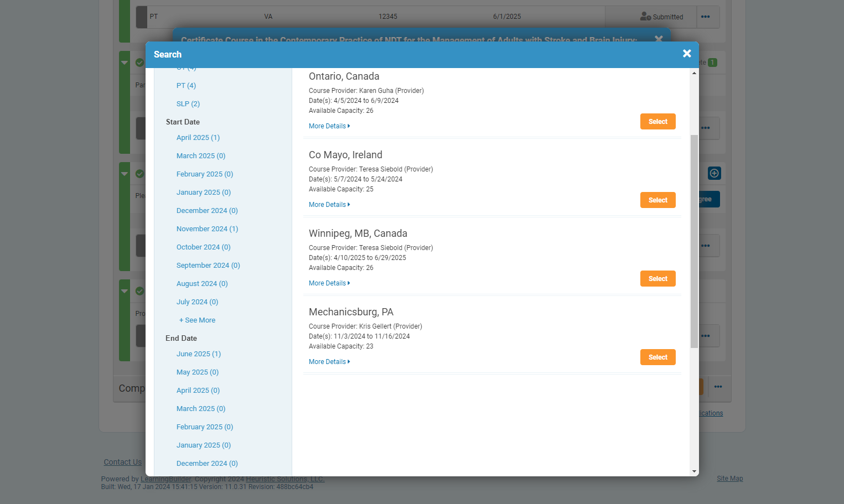Click the circled plus add icon in background

pyautogui.click(x=714, y=173)
